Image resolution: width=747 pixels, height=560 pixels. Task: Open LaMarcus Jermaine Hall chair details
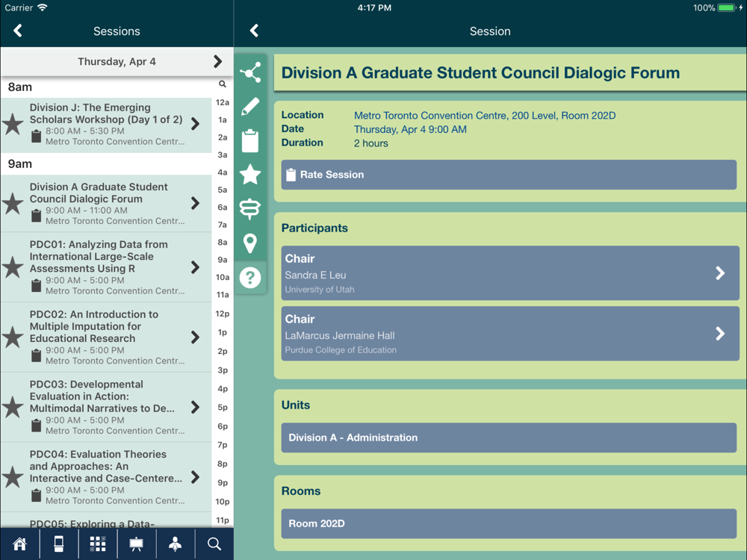click(509, 334)
